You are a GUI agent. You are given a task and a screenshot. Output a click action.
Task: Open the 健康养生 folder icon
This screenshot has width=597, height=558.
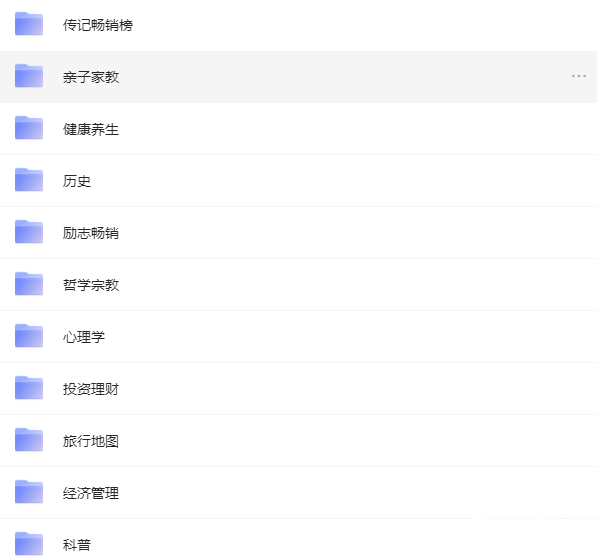[29, 128]
